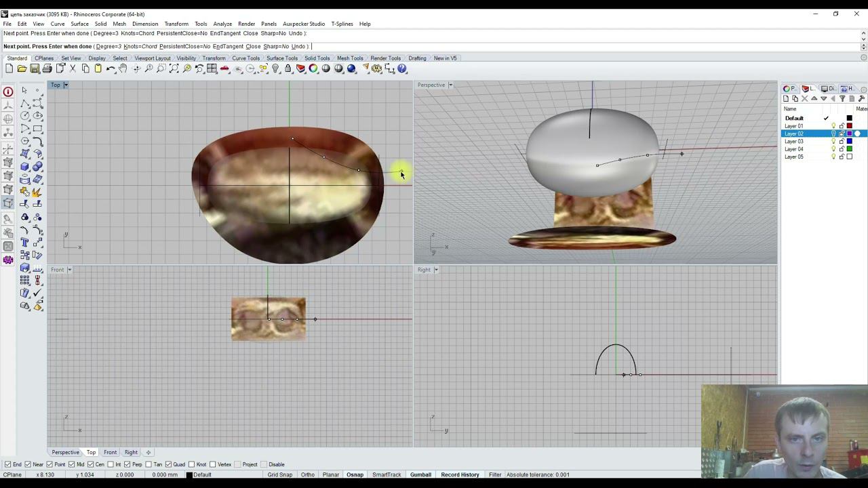Open the four-viewport layout icon
Screen dimensions: 868x488
click(x=212, y=68)
